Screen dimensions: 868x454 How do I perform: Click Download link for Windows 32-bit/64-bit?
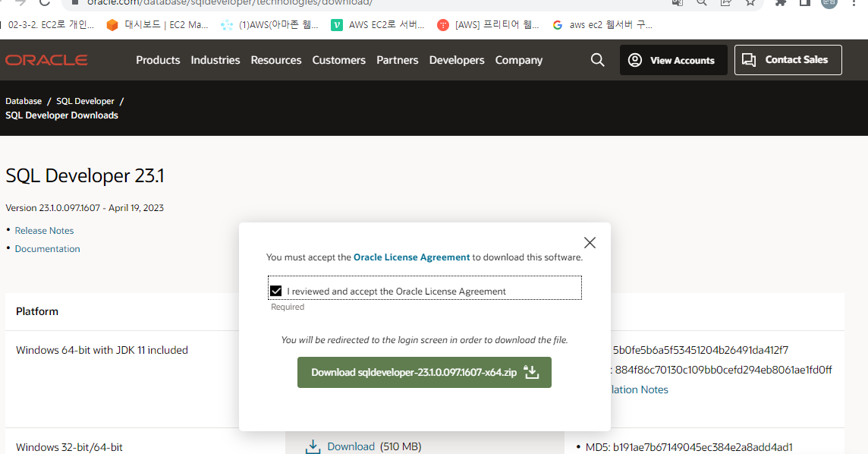[x=351, y=446]
